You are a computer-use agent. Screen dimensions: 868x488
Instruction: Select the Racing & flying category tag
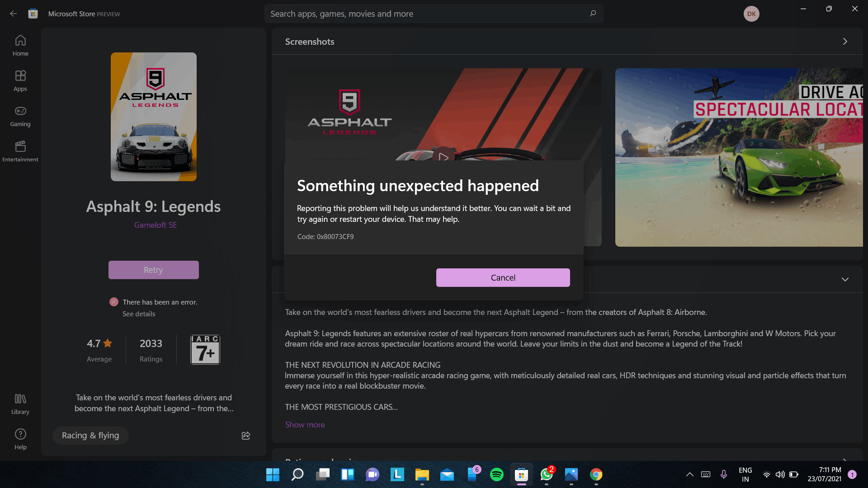(x=90, y=436)
